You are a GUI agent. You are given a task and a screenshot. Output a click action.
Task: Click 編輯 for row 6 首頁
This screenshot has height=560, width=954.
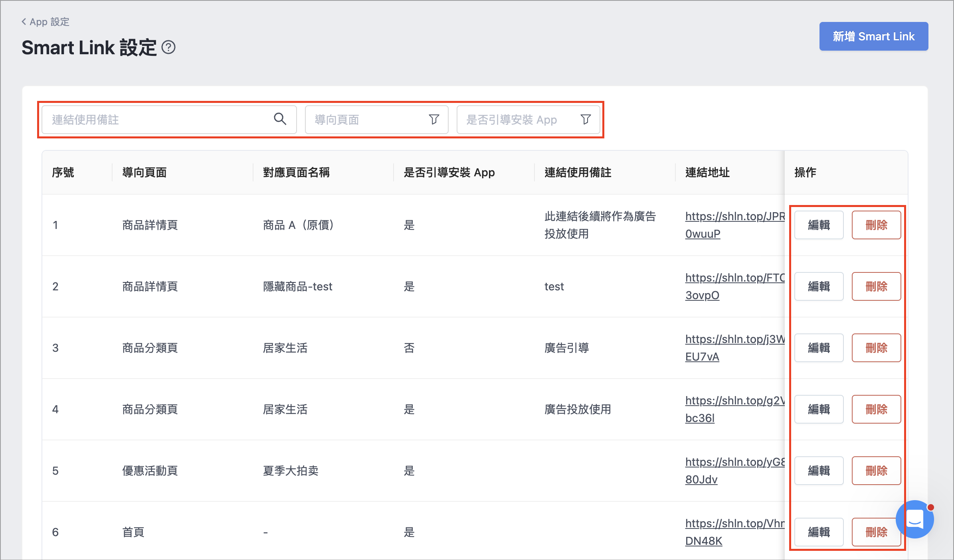pyautogui.click(x=819, y=532)
